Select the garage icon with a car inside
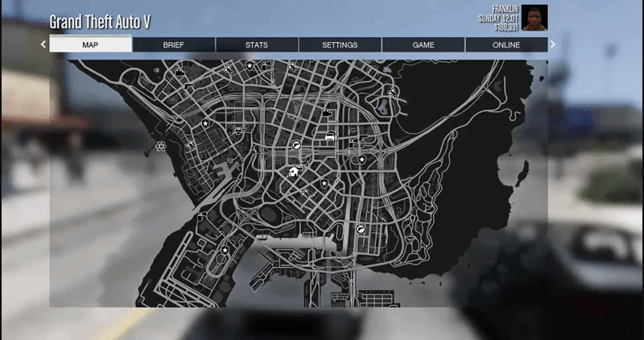The height and width of the screenshot is (340, 644). click(x=331, y=135)
